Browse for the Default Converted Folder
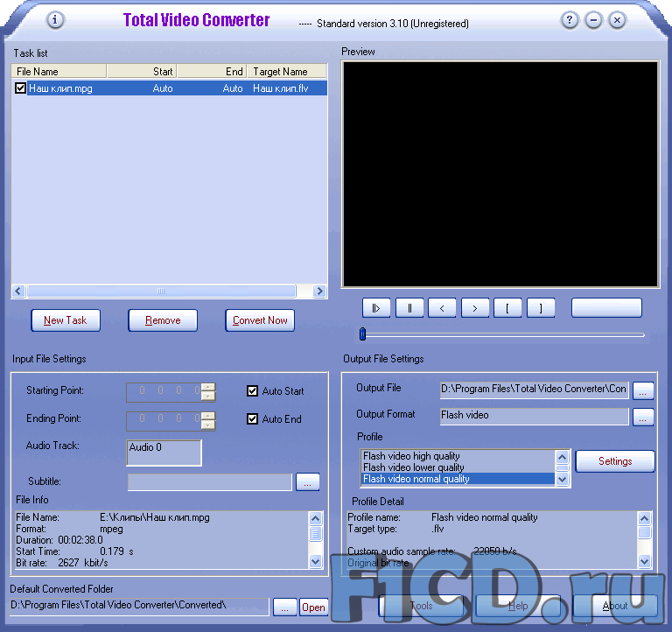 click(285, 607)
